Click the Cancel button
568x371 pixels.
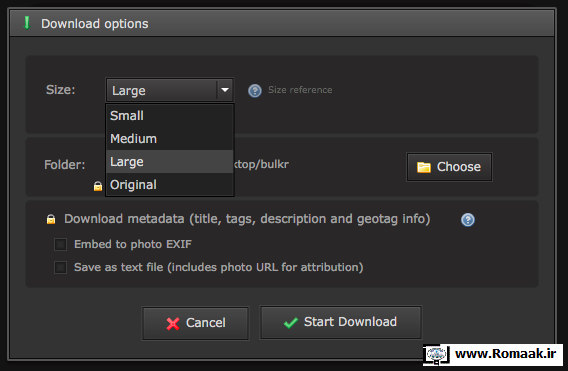pos(196,323)
